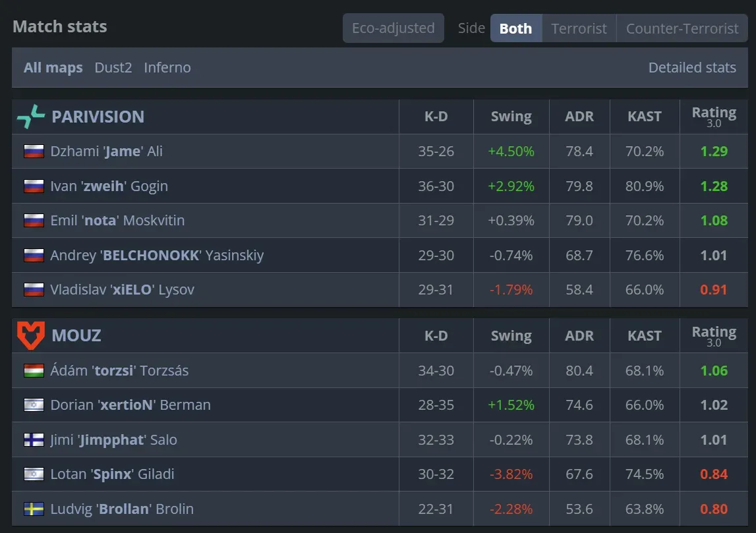Enable the Eco-adjusted stats filter

tap(393, 28)
